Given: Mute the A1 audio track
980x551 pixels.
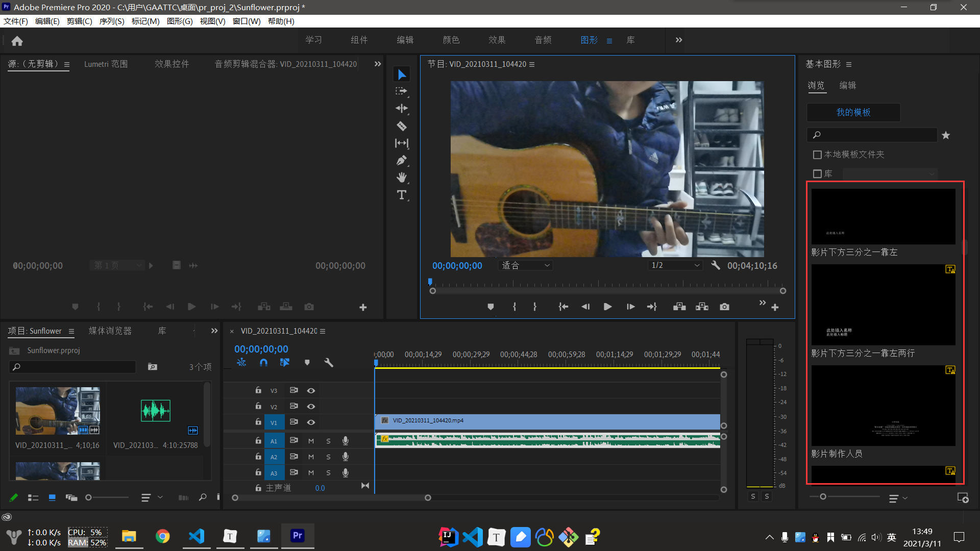Looking at the screenshot, I should (311, 441).
